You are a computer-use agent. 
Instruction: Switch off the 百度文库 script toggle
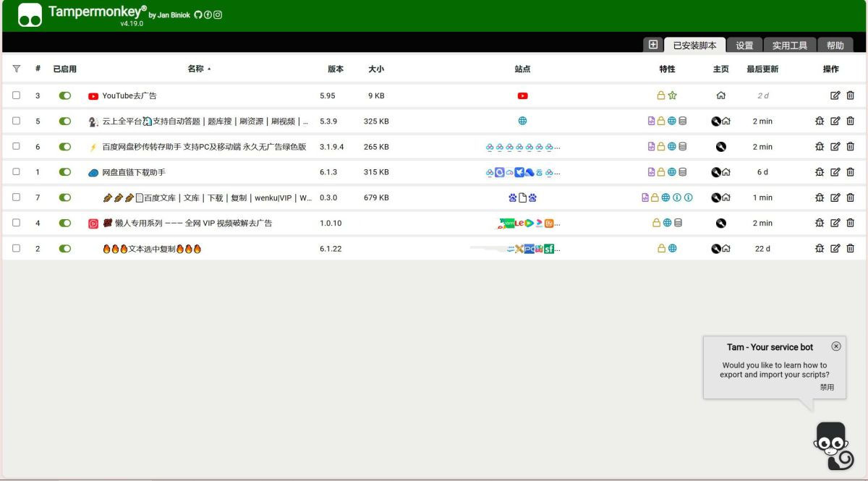point(65,197)
